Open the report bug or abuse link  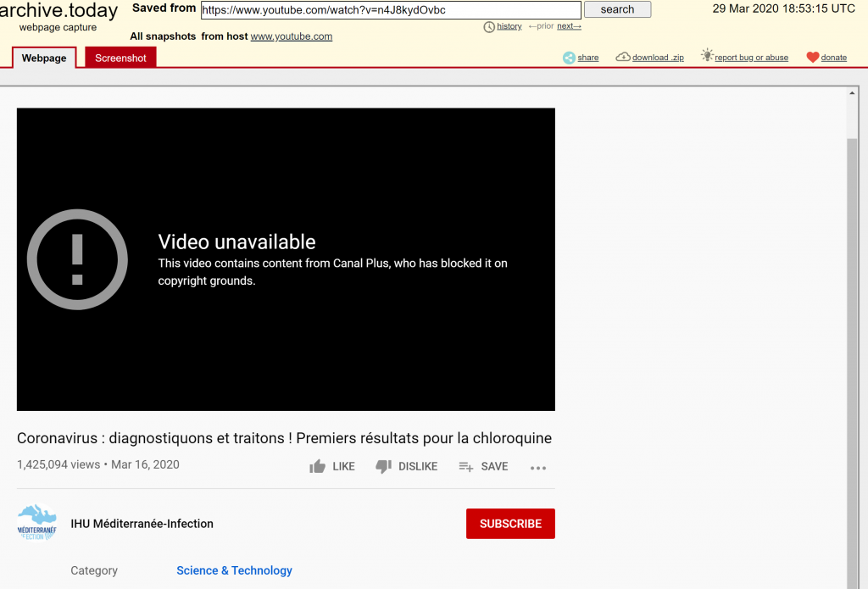point(751,58)
